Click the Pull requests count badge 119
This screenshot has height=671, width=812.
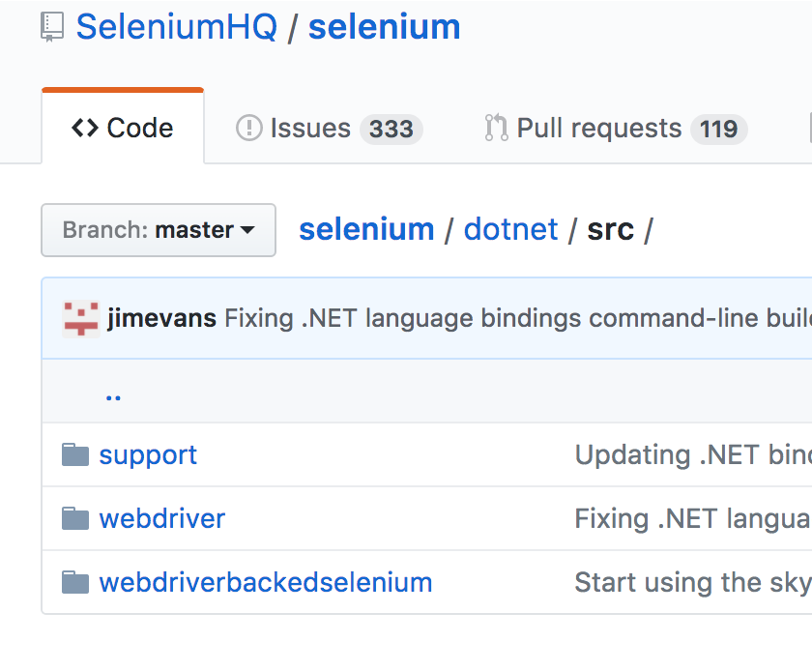click(x=719, y=129)
